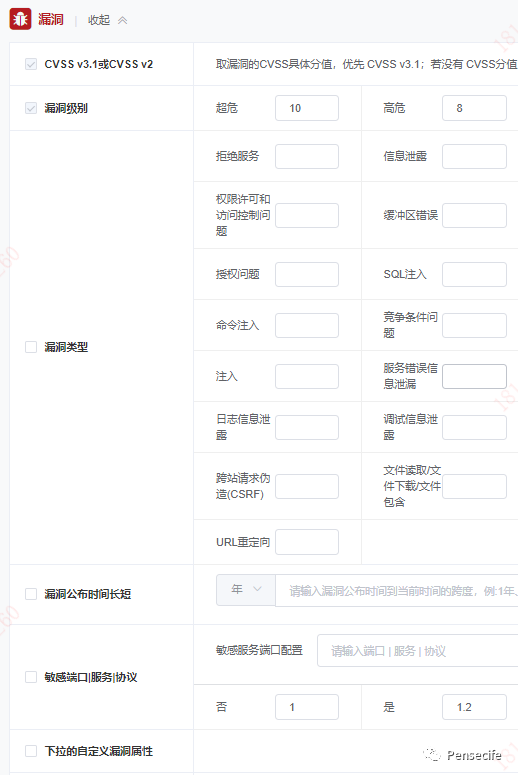Image resolution: width=518 pixels, height=776 pixels.
Task: Toggle the CVSS v3.1或CVSS v2 checkbox
Action: point(31,64)
